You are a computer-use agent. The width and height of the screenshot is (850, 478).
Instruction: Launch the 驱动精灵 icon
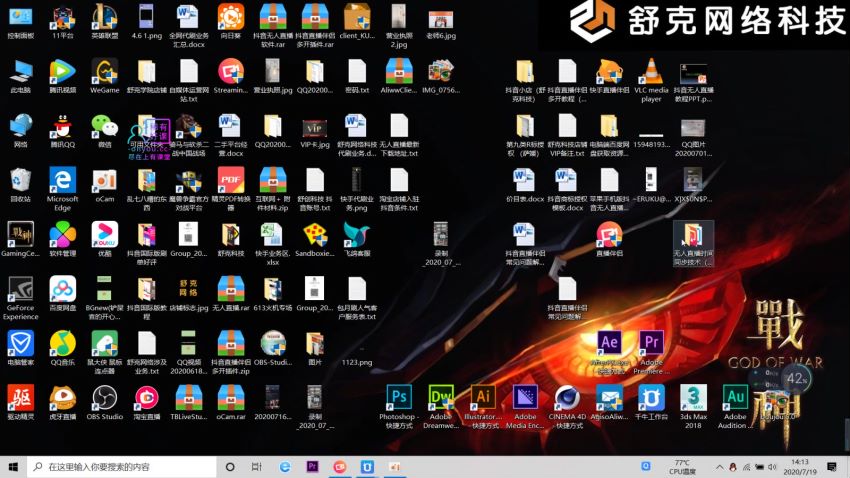point(21,397)
